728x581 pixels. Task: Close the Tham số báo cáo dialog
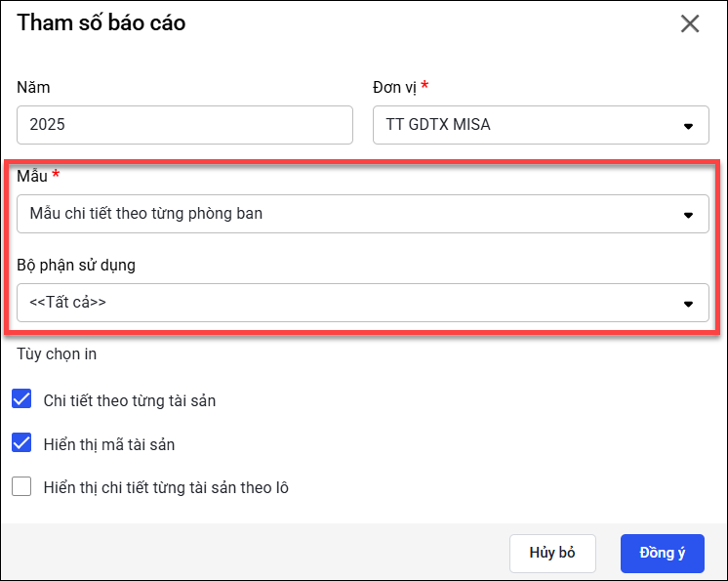tap(690, 24)
